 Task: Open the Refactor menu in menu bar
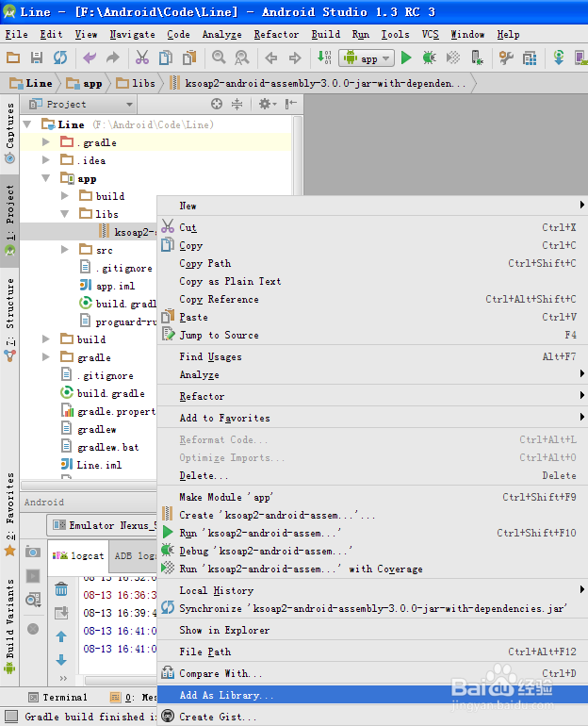[276, 34]
